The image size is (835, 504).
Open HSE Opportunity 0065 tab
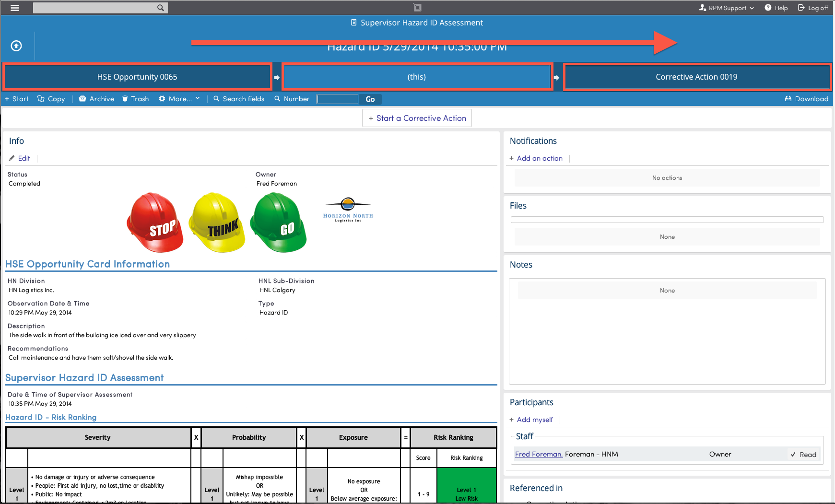pos(137,77)
